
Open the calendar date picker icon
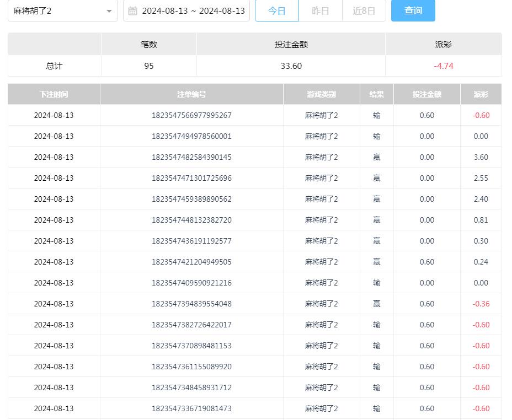(x=132, y=10)
